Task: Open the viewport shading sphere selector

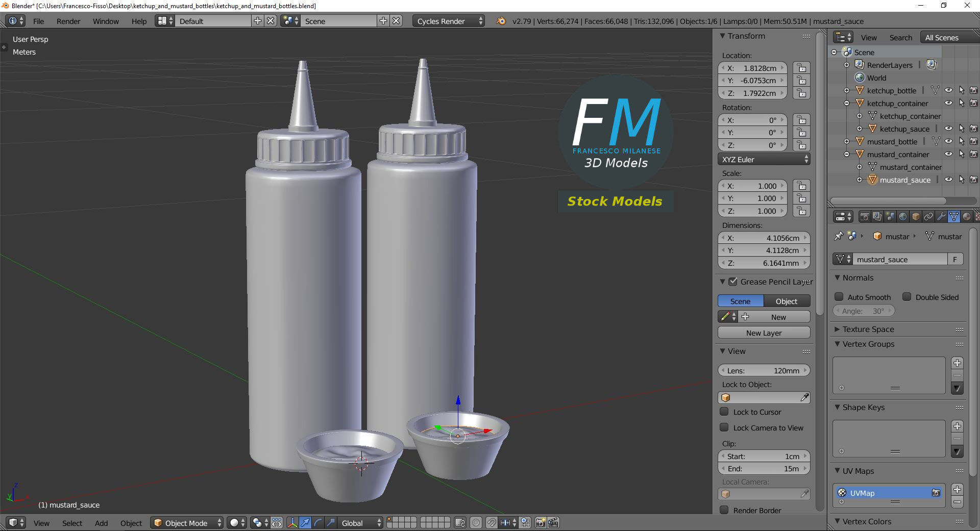Action: pos(237,523)
